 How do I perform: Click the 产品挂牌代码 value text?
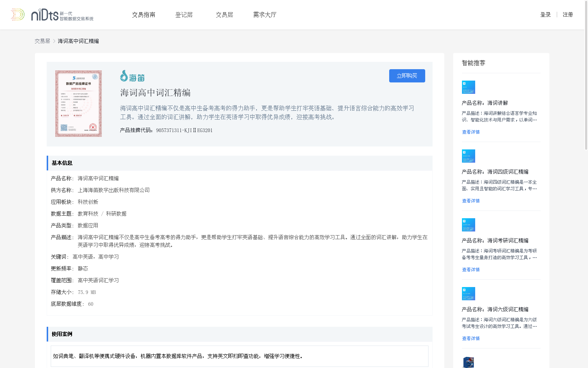pos(184,130)
